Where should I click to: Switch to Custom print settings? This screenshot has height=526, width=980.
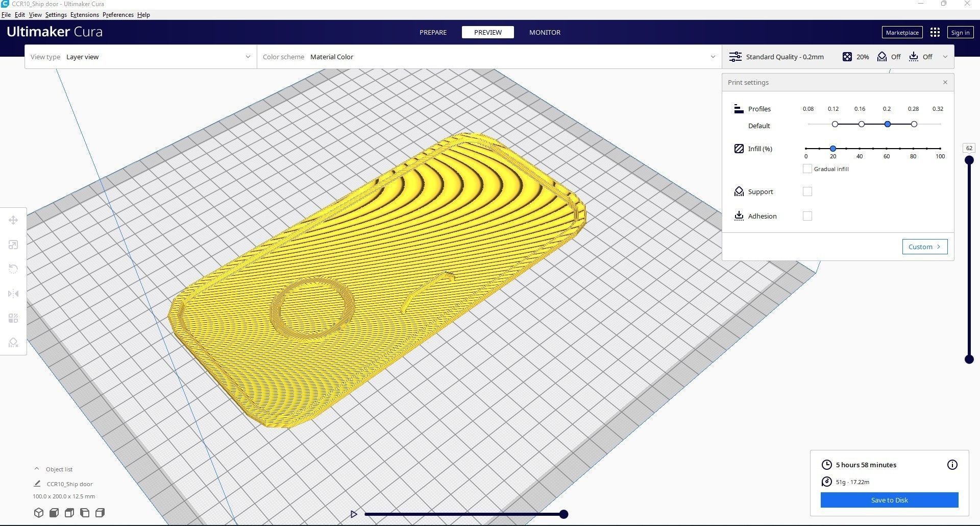tap(924, 247)
